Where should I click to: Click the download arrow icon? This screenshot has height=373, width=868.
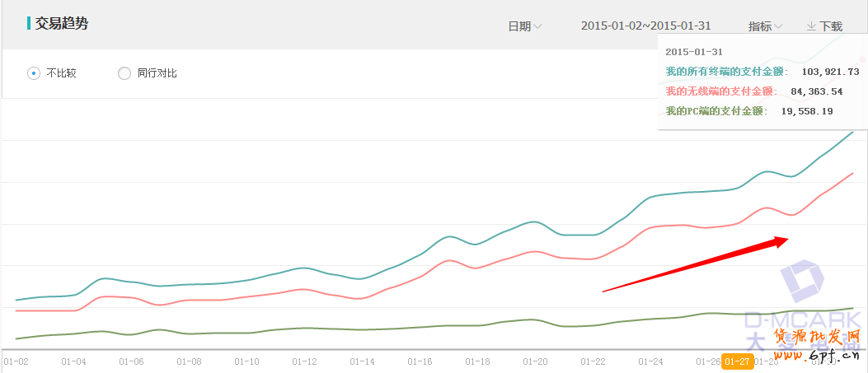(810, 26)
